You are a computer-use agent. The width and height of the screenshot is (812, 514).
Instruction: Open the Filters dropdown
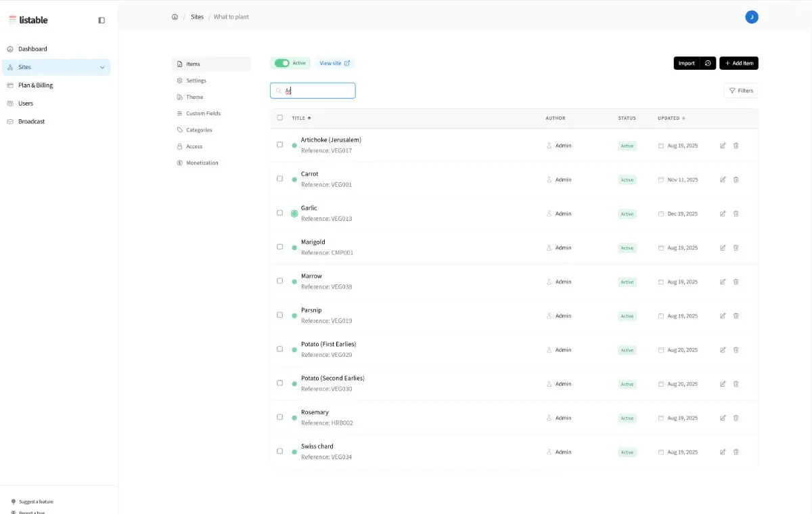pos(741,91)
